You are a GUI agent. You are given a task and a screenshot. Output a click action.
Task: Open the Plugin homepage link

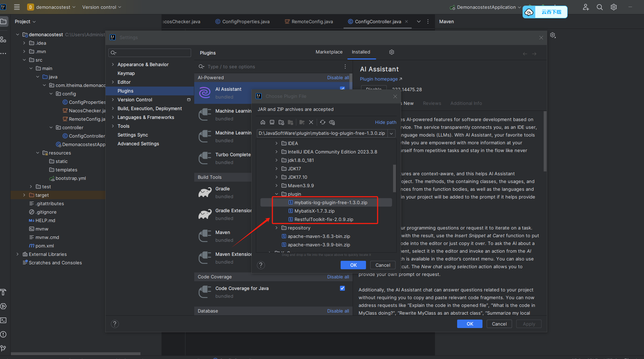pos(381,79)
